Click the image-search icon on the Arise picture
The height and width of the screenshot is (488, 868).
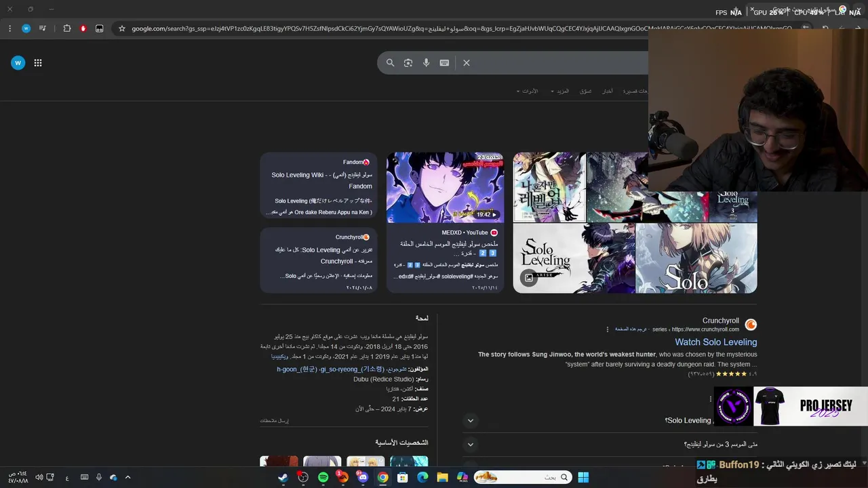point(529,278)
